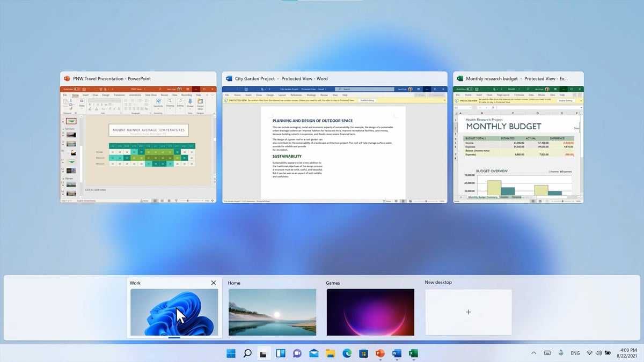Click the Search magnifier on the taskbar
644x362 pixels.
pyautogui.click(x=247, y=353)
